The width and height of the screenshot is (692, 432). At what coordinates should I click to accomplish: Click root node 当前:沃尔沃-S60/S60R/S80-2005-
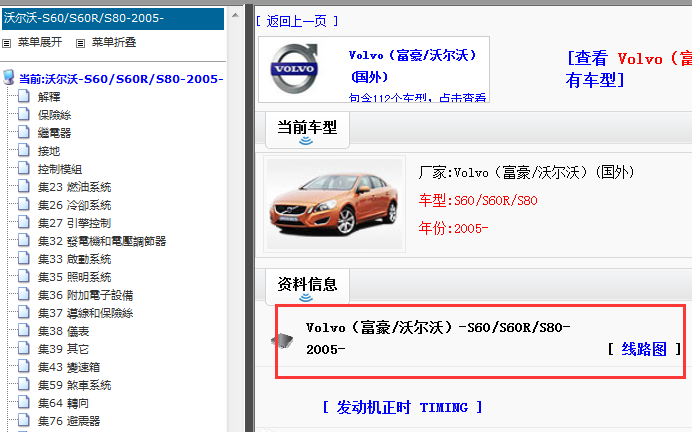pos(121,79)
